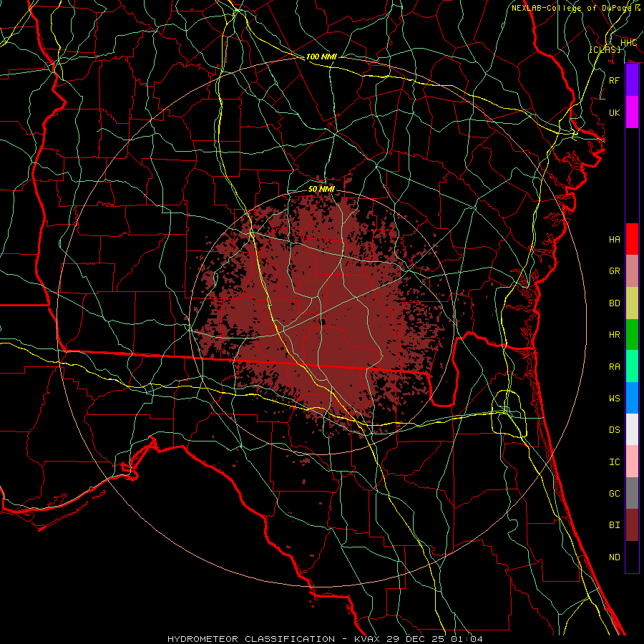Click the HR legend label
644x644 pixels.
point(615,334)
